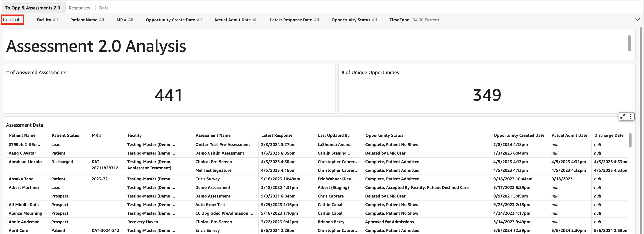Click the Assessment Data table's vertical scrollbar

[630, 140]
